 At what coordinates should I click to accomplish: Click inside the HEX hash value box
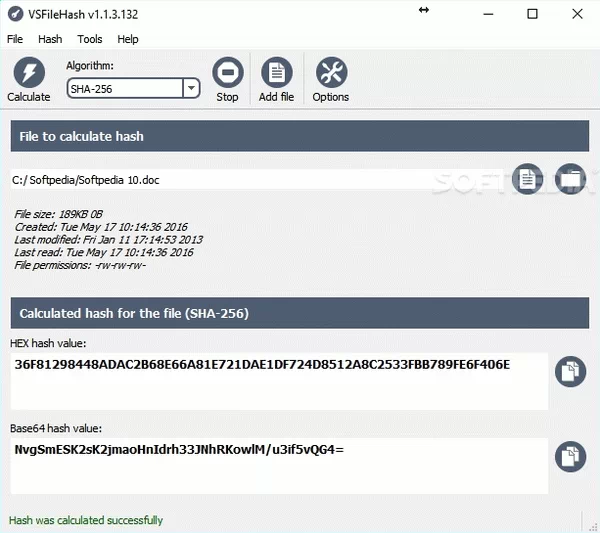tap(279, 381)
